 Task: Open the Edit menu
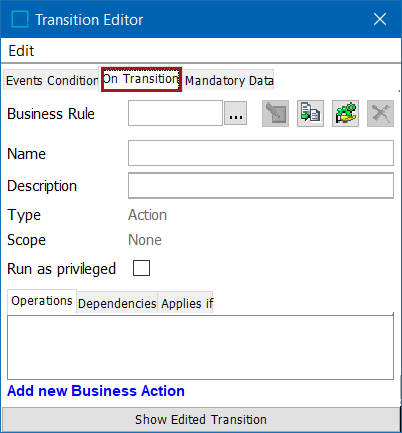[x=21, y=51]
